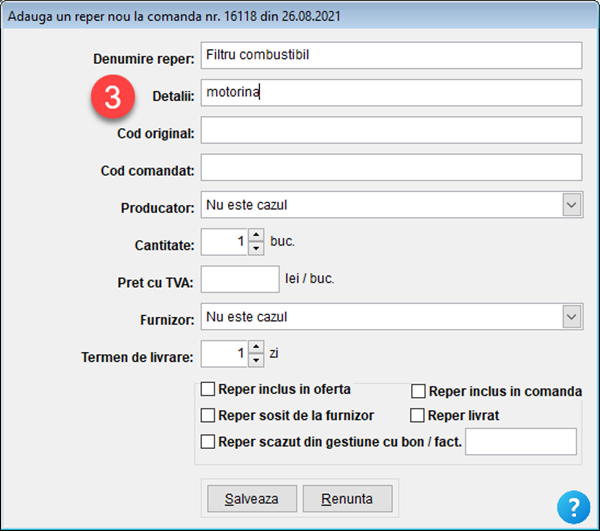Screen dimensions: 600x531
Task: Open the Producator dropdown list
Action: click(x=571, y=205)
